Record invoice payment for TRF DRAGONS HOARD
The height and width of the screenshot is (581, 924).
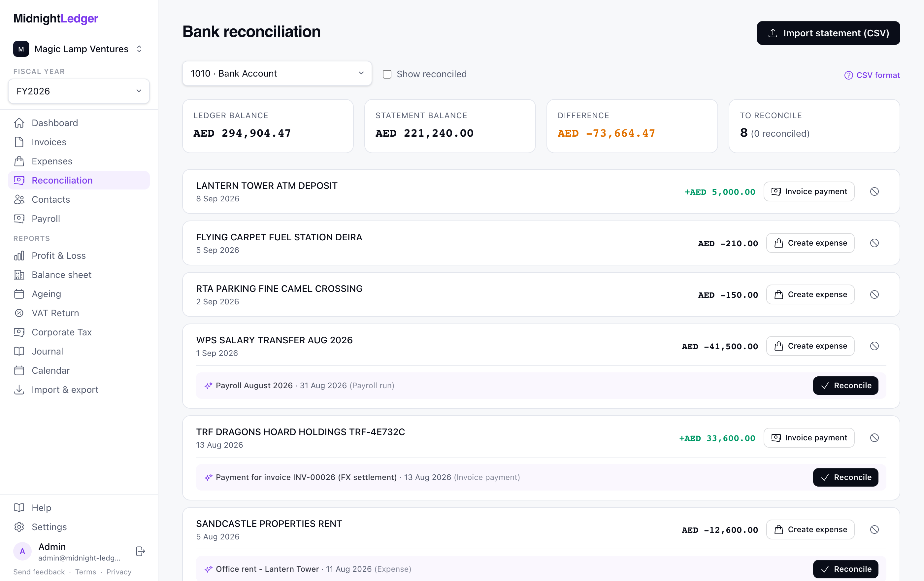pyautogui.click(x=809, y=437)
